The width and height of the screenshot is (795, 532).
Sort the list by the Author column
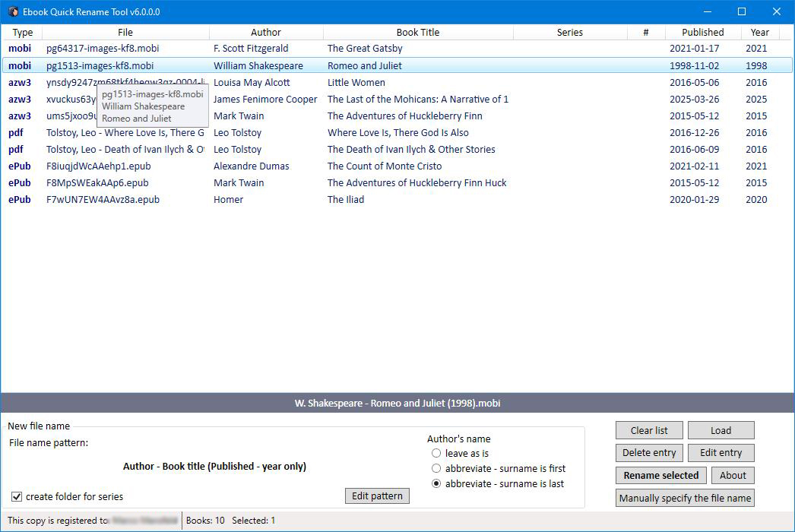pyautogui.click(x=266, y=32)
